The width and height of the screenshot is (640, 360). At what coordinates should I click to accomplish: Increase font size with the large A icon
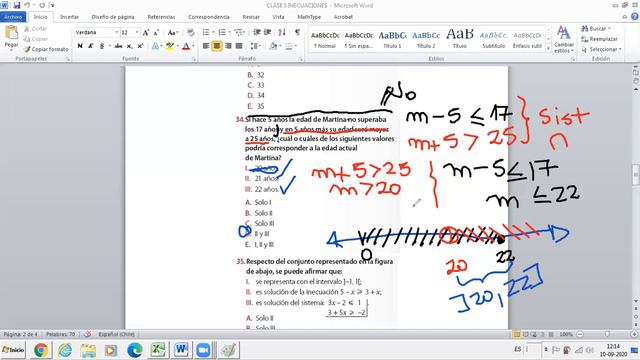click(146, 32)
